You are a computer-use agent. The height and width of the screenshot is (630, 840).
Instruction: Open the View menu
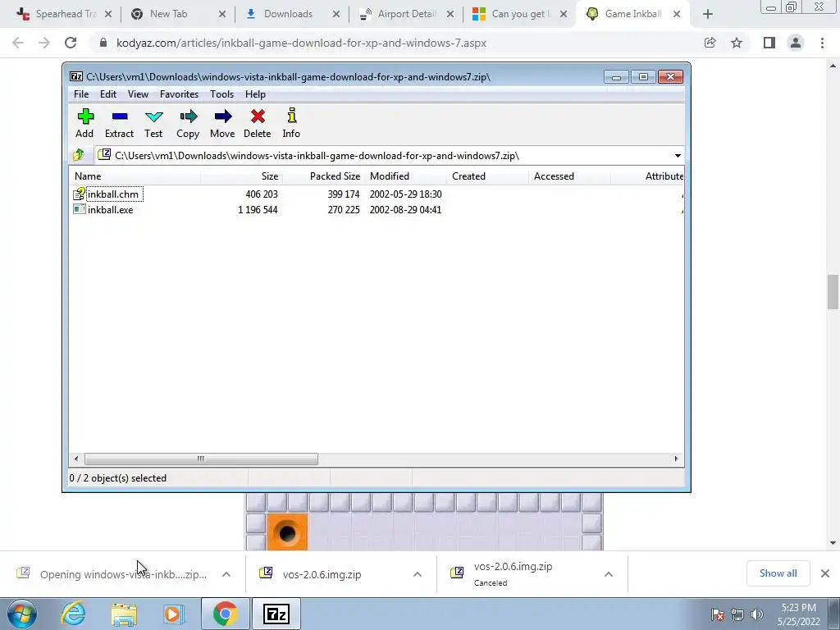pyautogui.click(x=138, y=94)
